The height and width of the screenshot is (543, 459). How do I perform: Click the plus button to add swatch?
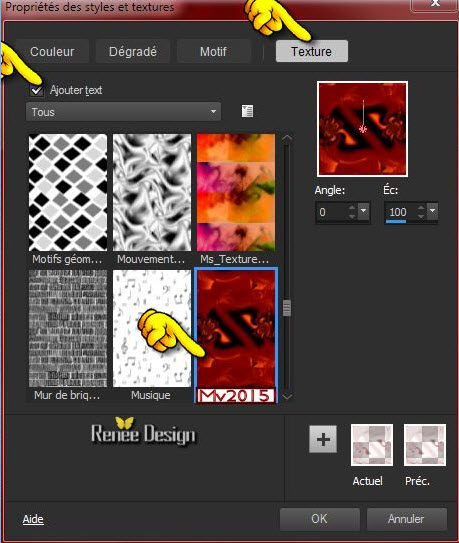[x=323, y=439]
